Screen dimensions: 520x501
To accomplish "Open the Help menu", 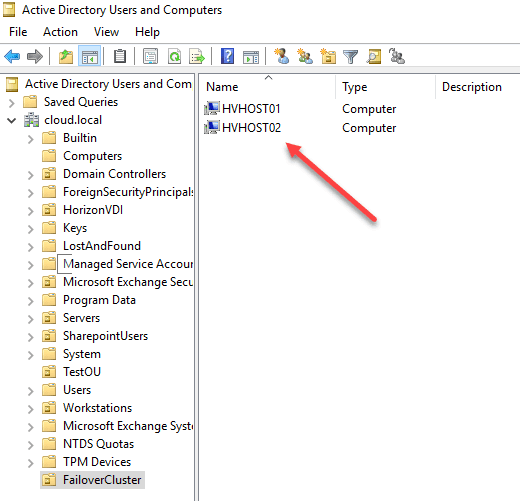I will click(x=147, y=32).
